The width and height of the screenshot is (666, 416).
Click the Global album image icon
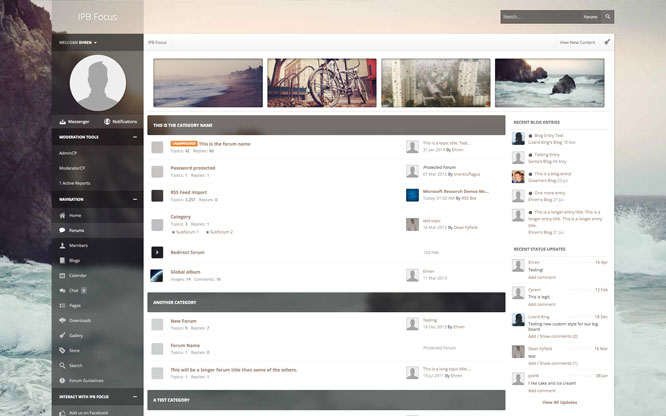click(157, 275)
